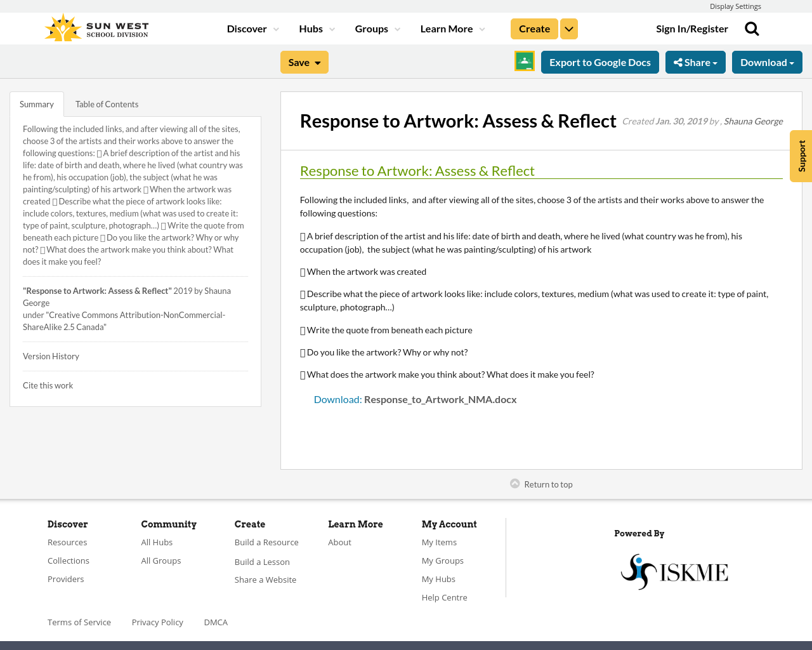Open Display Settings
Viewport: 812px width, 650px height.
coord(735,6)
